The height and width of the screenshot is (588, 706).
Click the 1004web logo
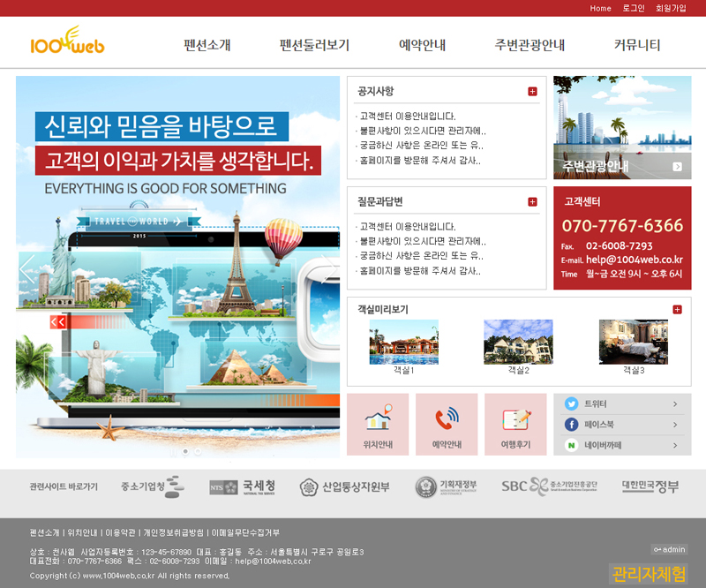66,41
